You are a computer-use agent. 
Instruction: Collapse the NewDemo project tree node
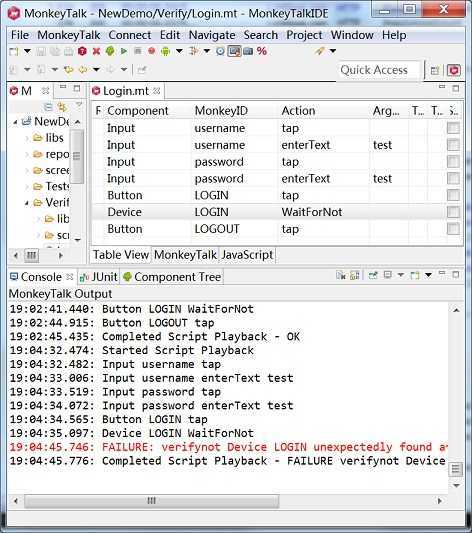coord(15,122)
